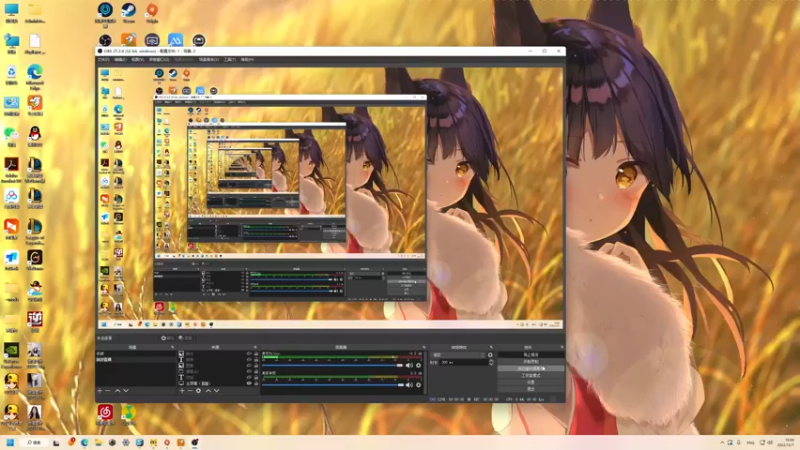Open settings gear of the bottom audio mixer channel
The image size is (800, 450).
418,385
